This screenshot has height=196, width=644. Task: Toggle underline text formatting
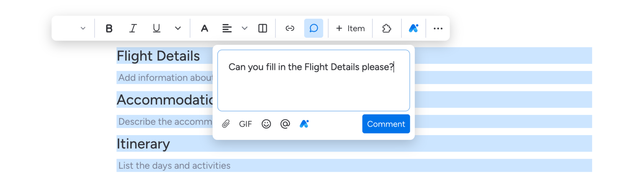156,29
